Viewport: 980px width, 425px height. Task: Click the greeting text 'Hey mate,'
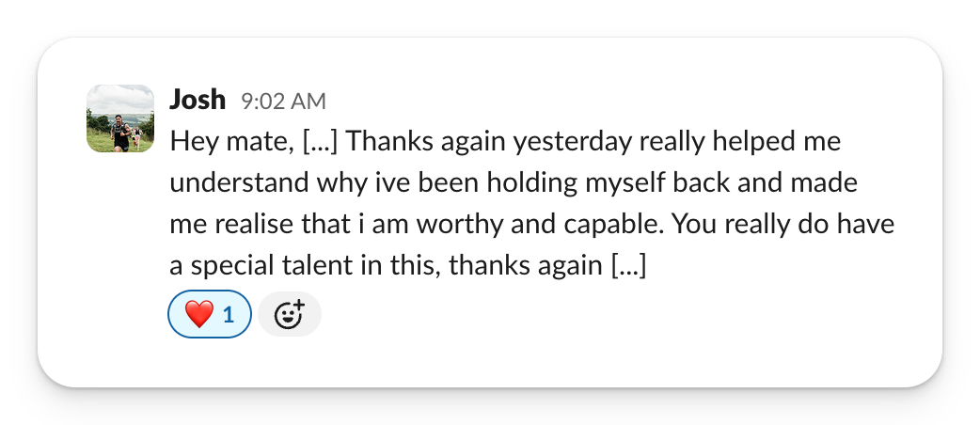(232, 143)
